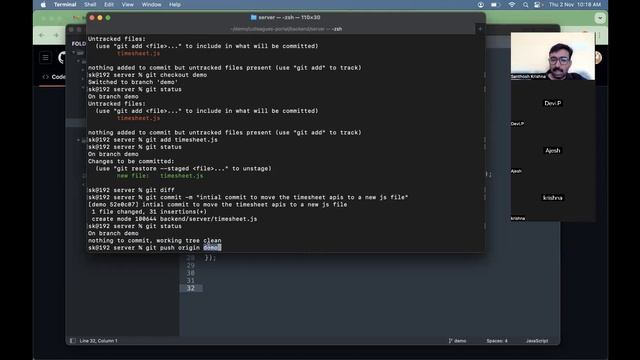
Task: Click the folder icon in Terminal title
Action: tap(253, 18)
